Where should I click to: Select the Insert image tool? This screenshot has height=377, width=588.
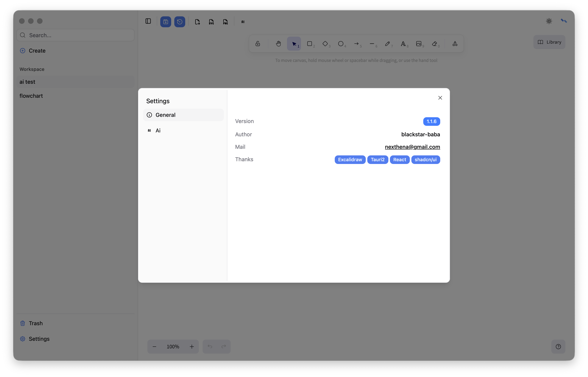pos(419,44)
